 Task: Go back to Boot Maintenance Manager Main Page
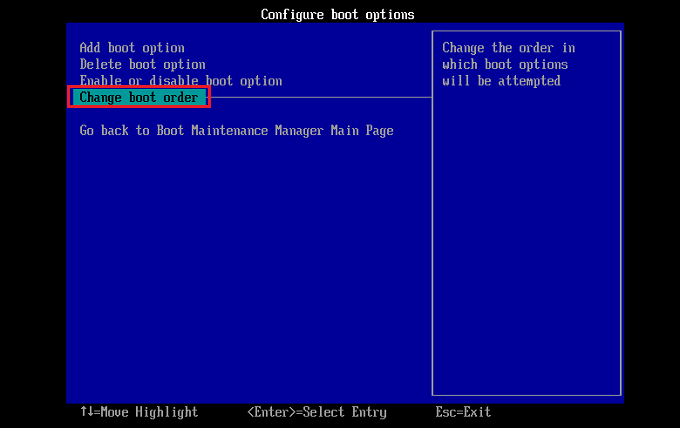[x=236, y=131]
